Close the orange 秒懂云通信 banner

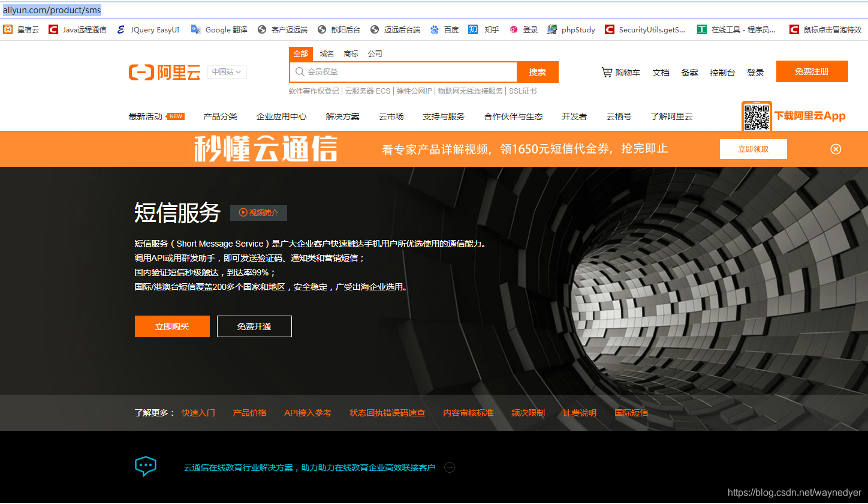click(x=836, y=149)
